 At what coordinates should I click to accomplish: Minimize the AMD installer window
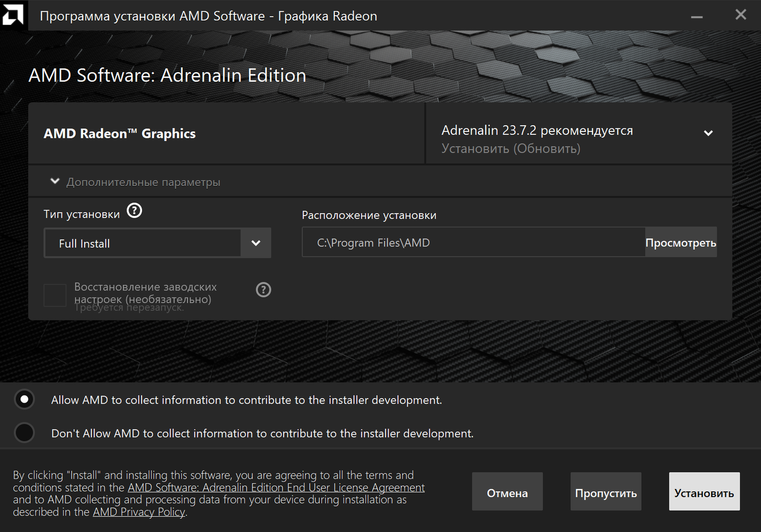(x=697, y=16)
